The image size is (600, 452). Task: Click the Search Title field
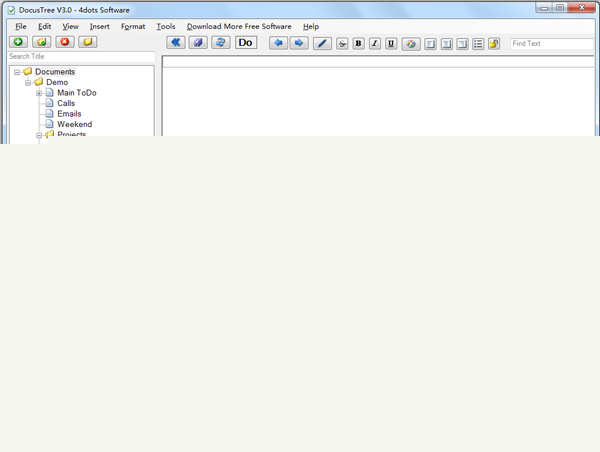pos(82,57)
